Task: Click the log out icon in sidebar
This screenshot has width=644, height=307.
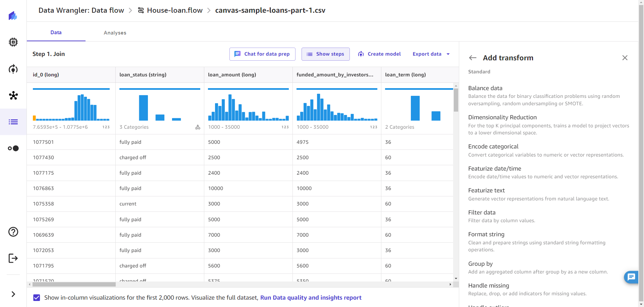Action: tap(13, 258)
